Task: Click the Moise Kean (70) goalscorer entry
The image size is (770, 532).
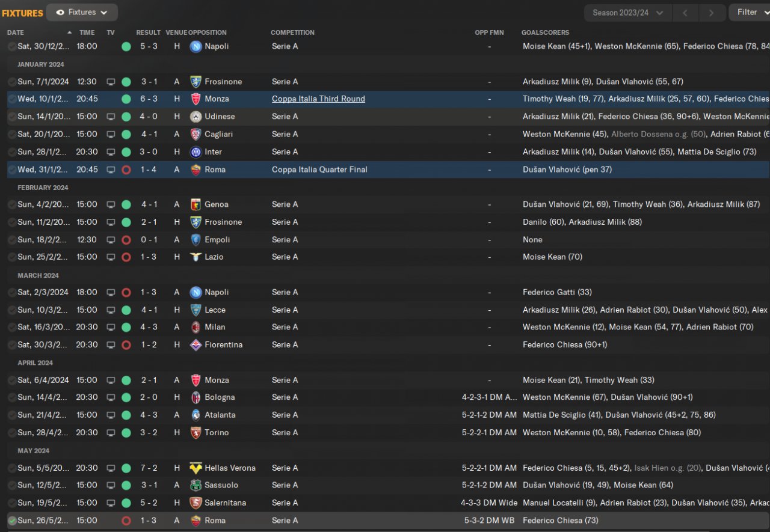Action: pyautogui.click(x=552, y=257)
